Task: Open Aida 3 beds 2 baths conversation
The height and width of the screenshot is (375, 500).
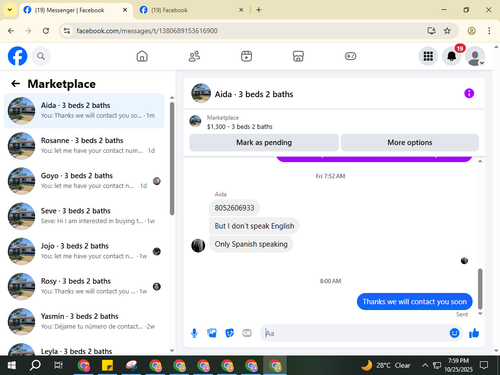Action: [x=84, y=111]
